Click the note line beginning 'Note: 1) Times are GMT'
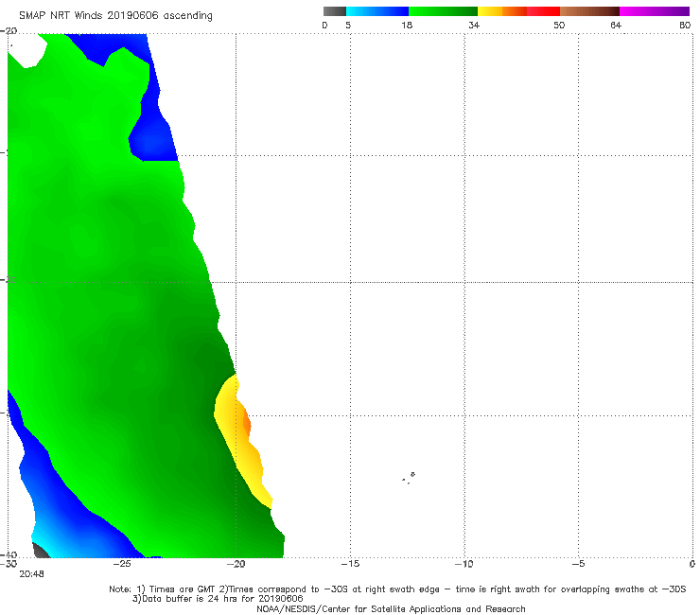 pyautogui.click(x=397, y=589)
